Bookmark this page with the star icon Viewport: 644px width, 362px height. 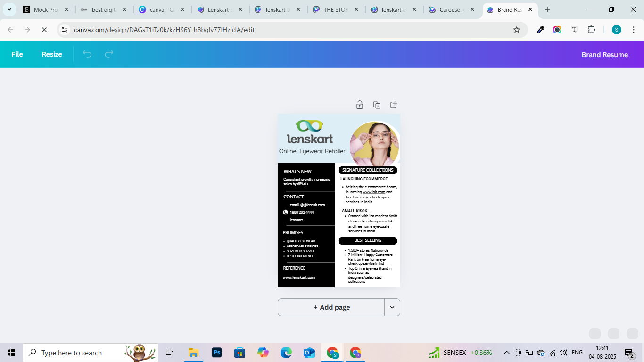coord(517,30)
